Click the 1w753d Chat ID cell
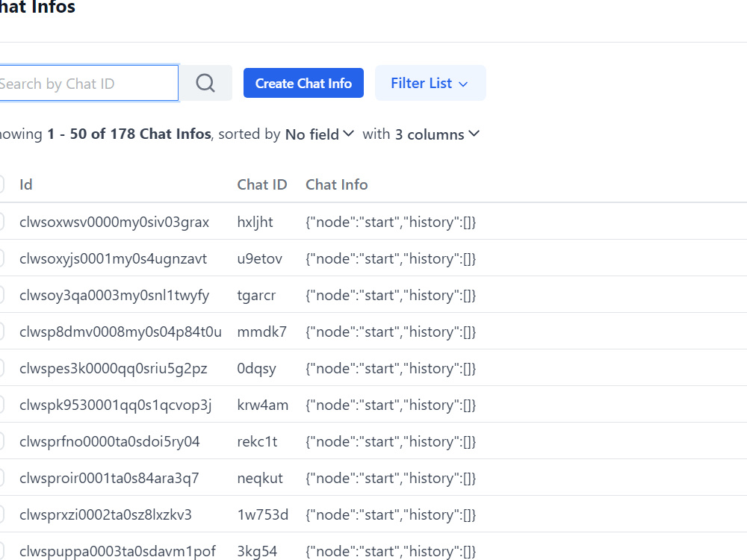The height and width of the screenshot is (560, 747). [263, 514]
